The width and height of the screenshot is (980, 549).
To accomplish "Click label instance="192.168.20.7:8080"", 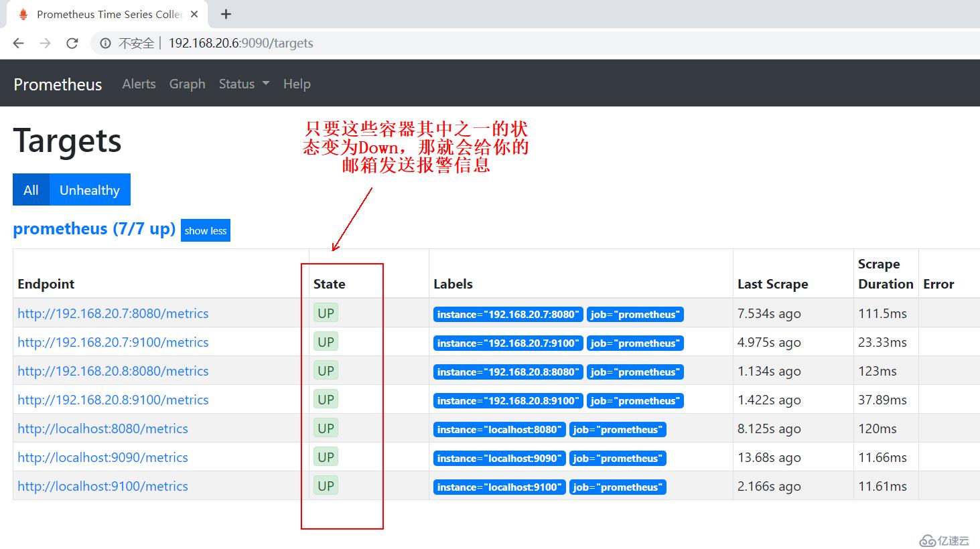I will 508,314.
